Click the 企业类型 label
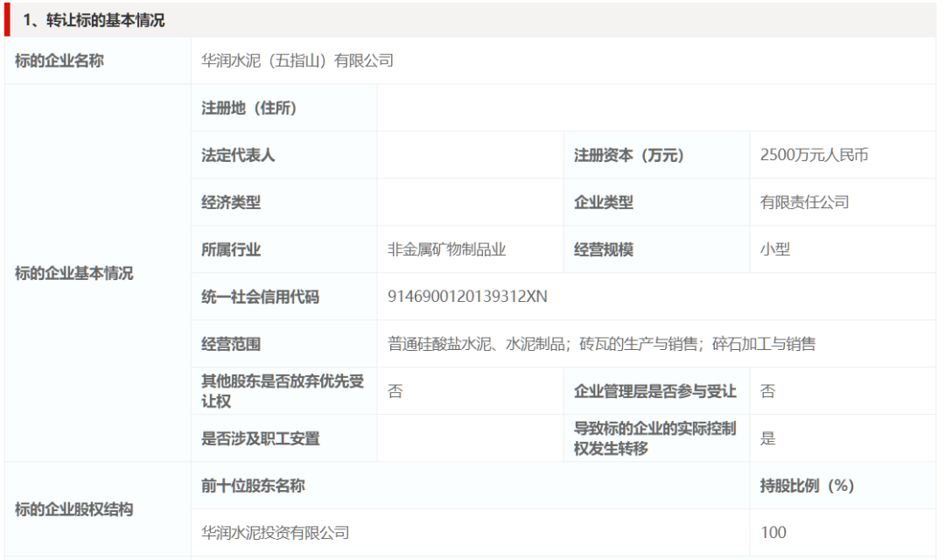The width and height of the screenshot is (945, 560). [x=603, y=202]
